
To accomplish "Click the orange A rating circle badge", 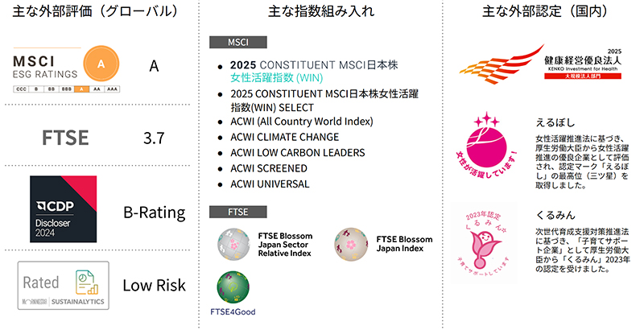I will click(101, 64).
